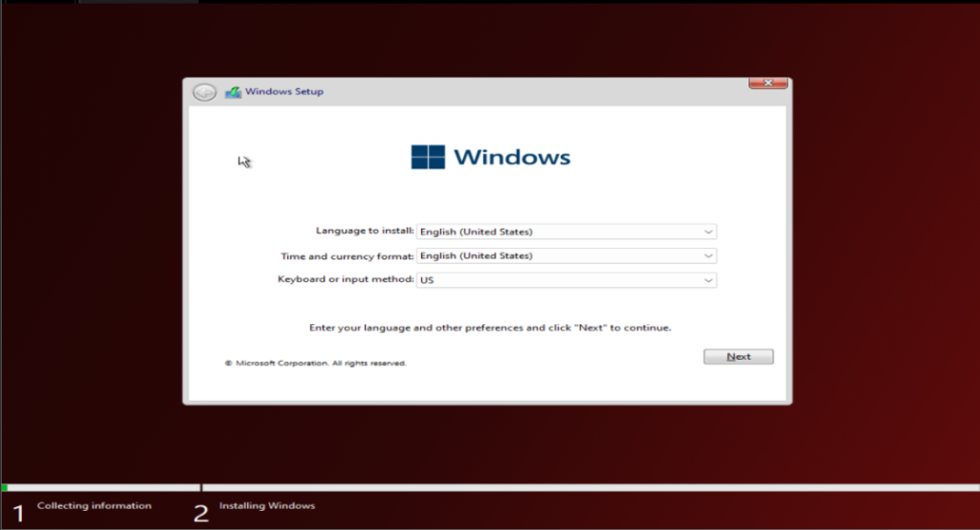Screen dimensions: 980x530
Task: Close the Windows Setup dialog
Action: point(768,84)
